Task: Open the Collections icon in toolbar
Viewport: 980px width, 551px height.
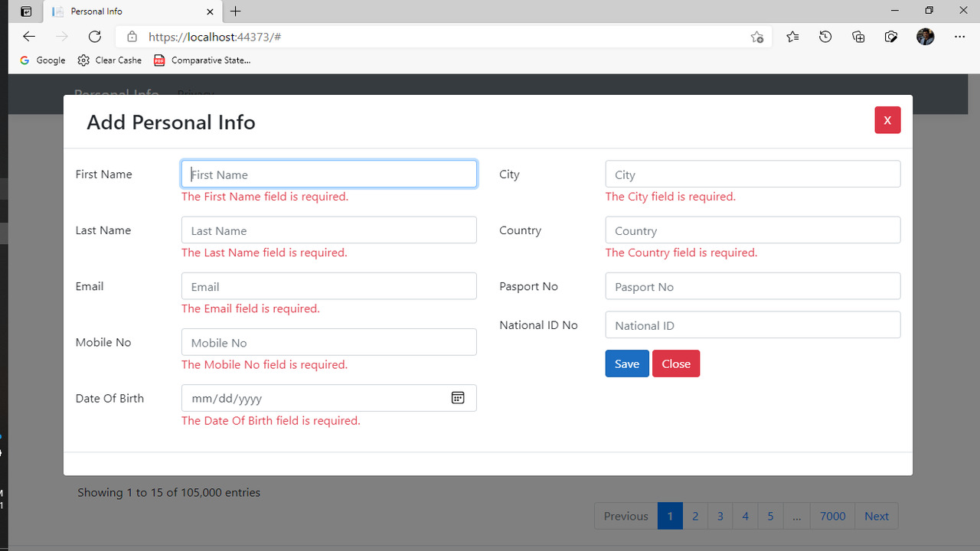Action: pos(858,37)
